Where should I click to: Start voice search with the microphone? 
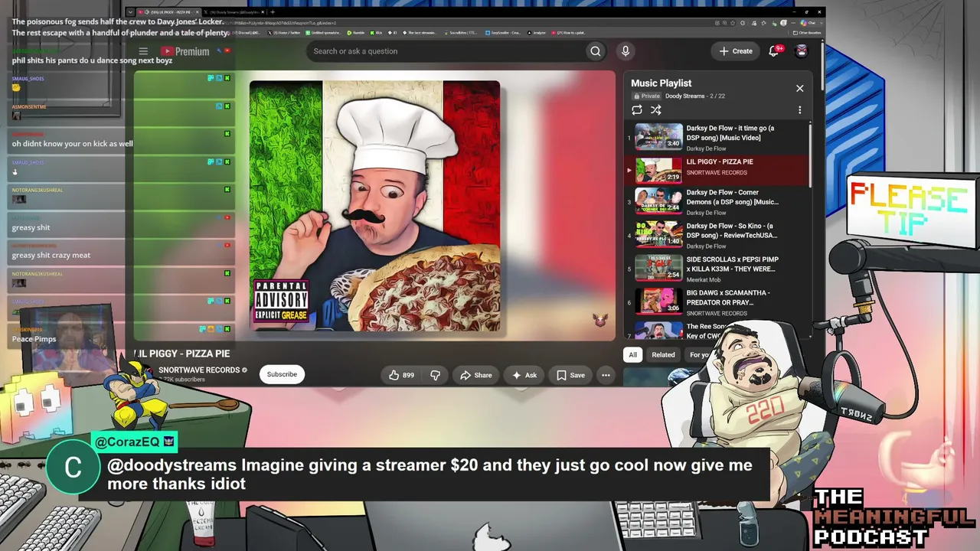626,51
